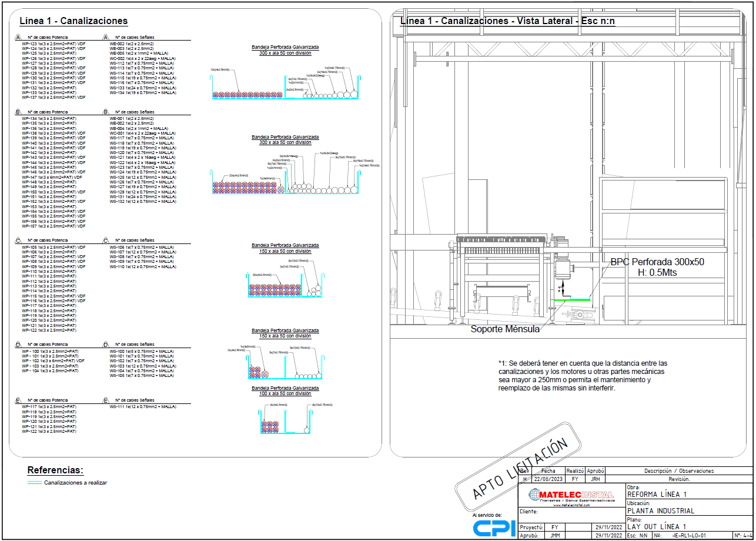Click the MATELEC INSTAL company logo
Image resolution: width=756 pixels, height=541 pixels.
tap(571, 495)
